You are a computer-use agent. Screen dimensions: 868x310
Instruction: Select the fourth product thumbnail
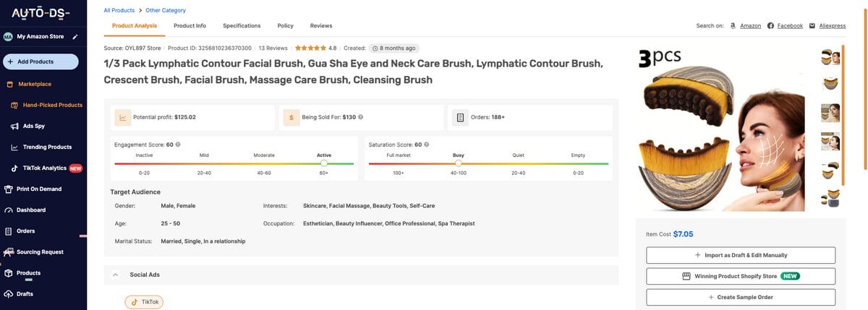pos(830,142)
